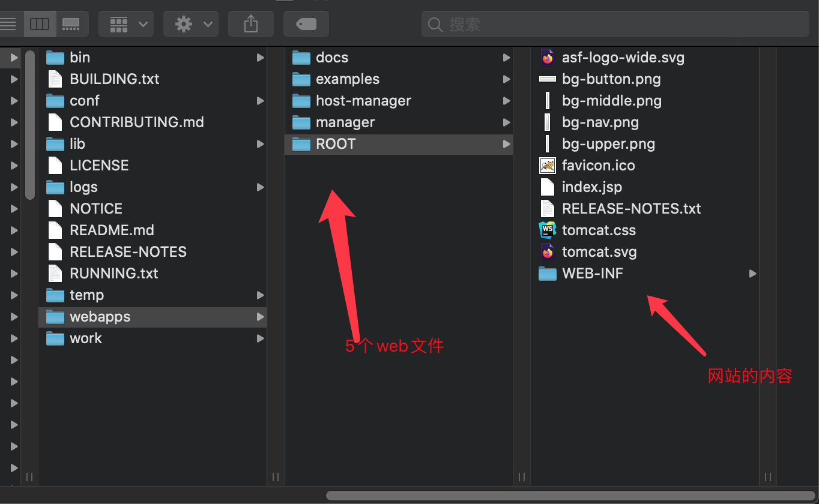Expand the conf folder arrow
Viewport: 819px width, 504px height.
point(260,101)
